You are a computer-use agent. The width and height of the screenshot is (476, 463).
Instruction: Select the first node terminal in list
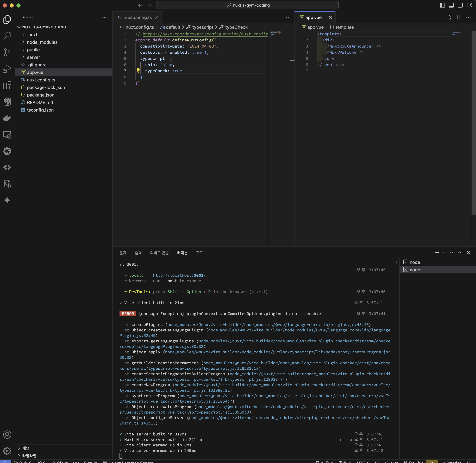click(437, 262)
